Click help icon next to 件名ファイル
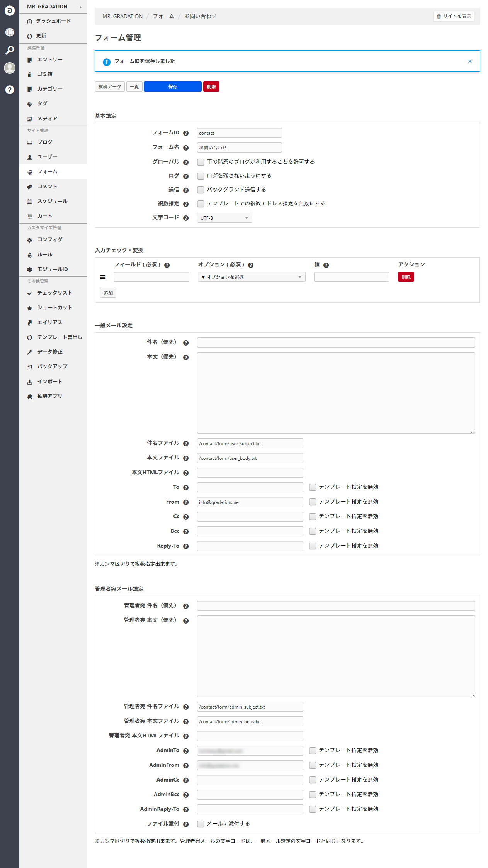Image resolution: width=488 pixels, height=868 pixels. [186, 444]
